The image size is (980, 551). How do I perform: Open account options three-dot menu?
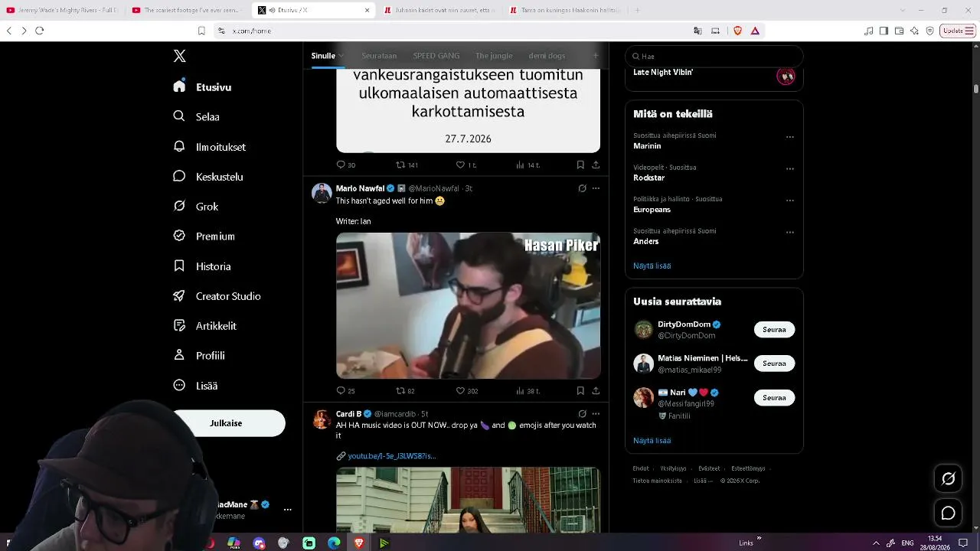288,509
